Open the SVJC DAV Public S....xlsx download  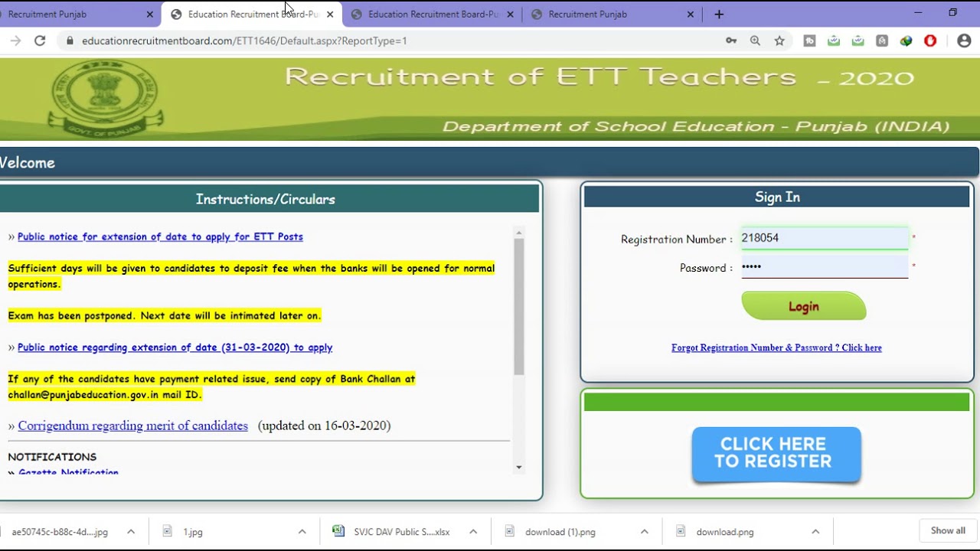coord(401,532)
